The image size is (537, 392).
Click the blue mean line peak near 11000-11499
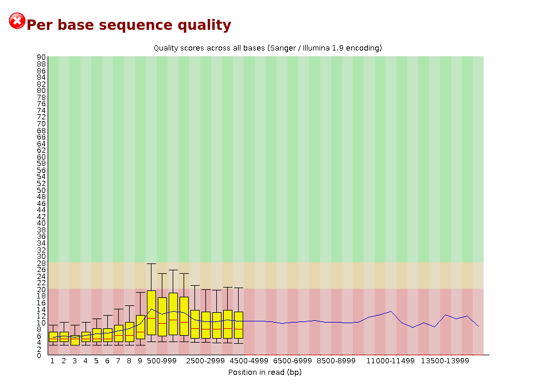(391, 312)
